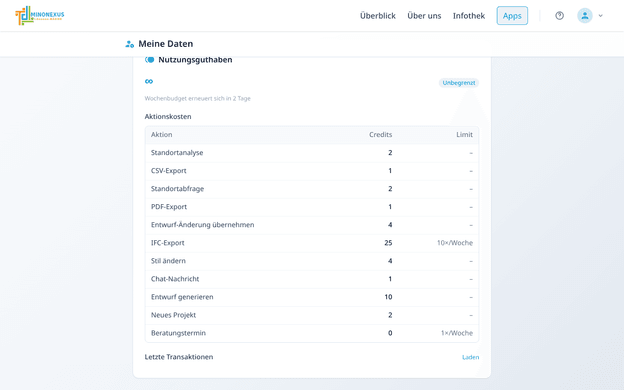Open the Infothek menu item

469,16
